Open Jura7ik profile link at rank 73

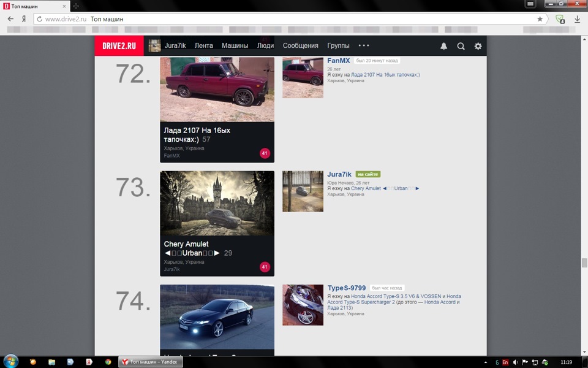[x=339, y=174]
